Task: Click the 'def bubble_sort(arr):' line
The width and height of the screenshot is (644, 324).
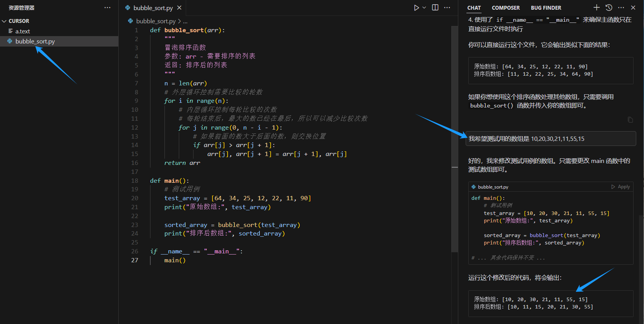Action: point(187,30)
